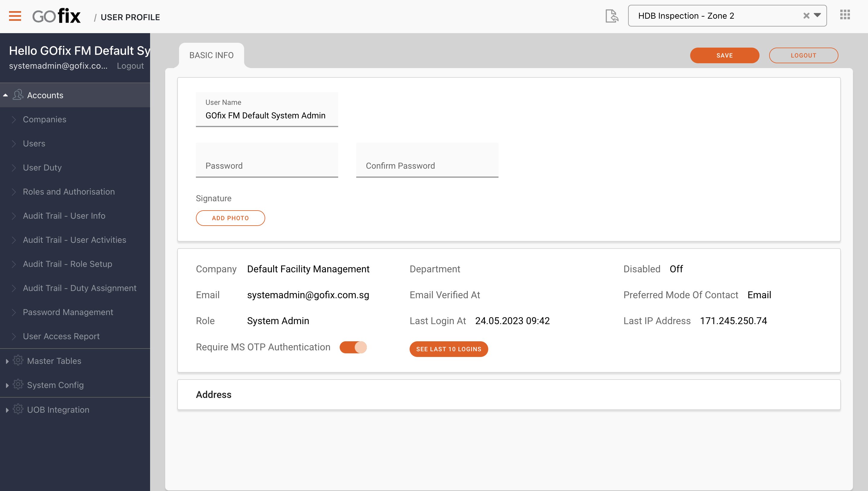Collapse the Accounts menu section
This screenshot has height=491, width=868.
[x=5, y=95]
